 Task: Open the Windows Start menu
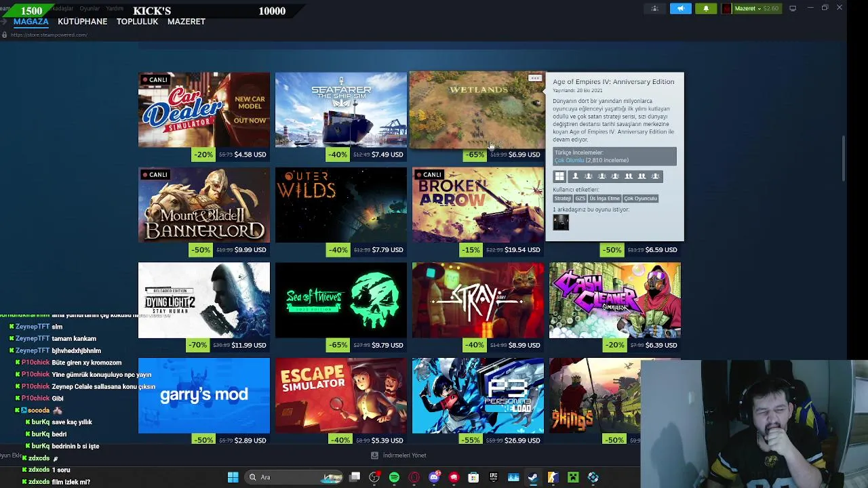[x=233, y=477]
